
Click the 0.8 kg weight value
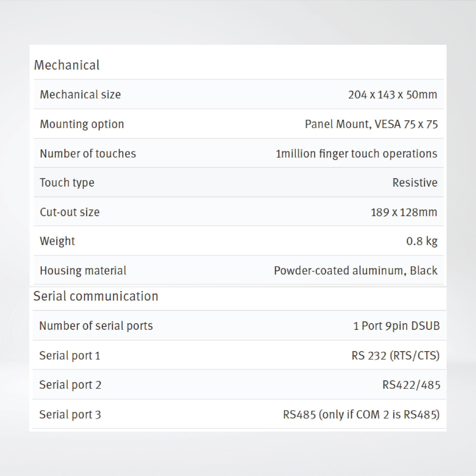[x=422, y=241]
